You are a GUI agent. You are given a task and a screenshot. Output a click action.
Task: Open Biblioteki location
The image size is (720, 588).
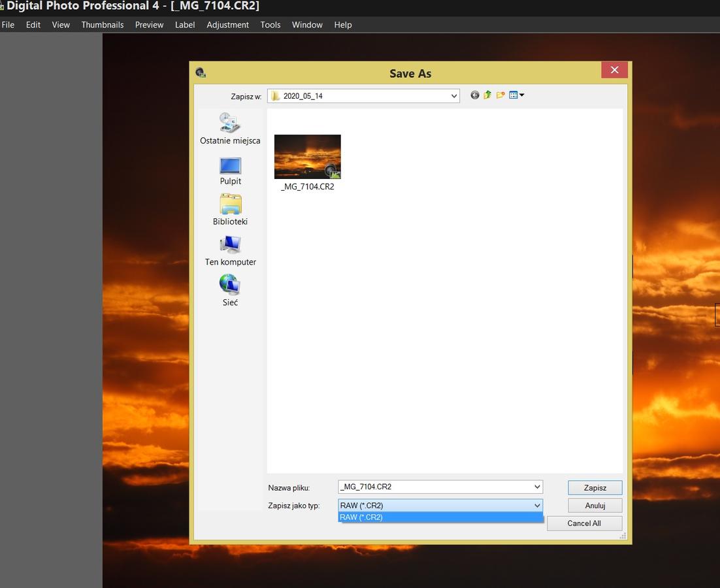[230, 210]
